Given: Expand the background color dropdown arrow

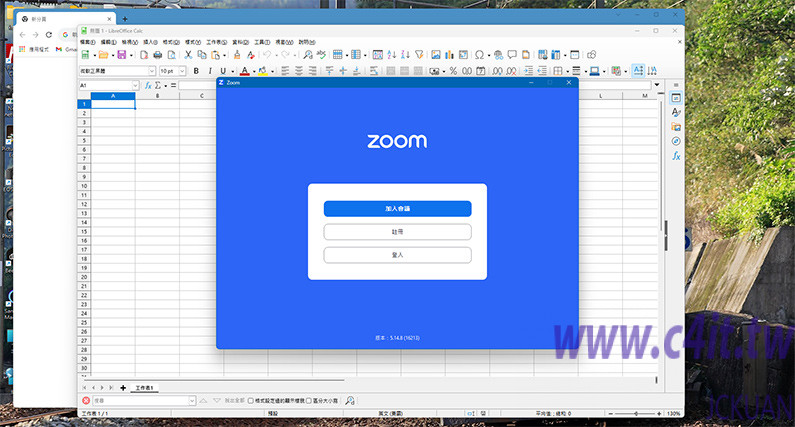Looking at the screenshot, I should [272, 72].
